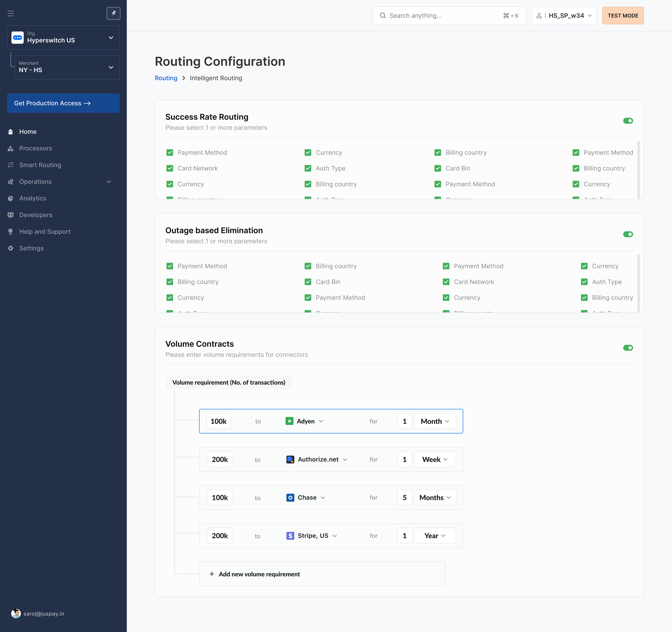
Task: Click the pin sidebar icon
Action: [x=113, y=13]
